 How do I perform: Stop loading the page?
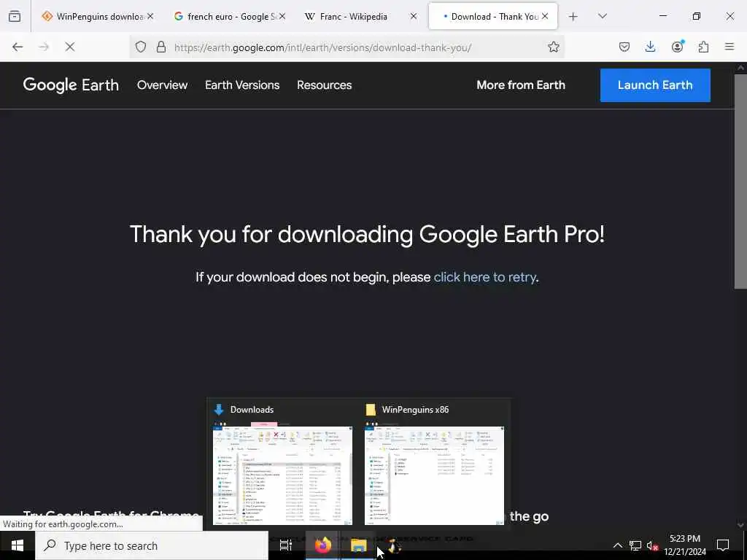70,47
